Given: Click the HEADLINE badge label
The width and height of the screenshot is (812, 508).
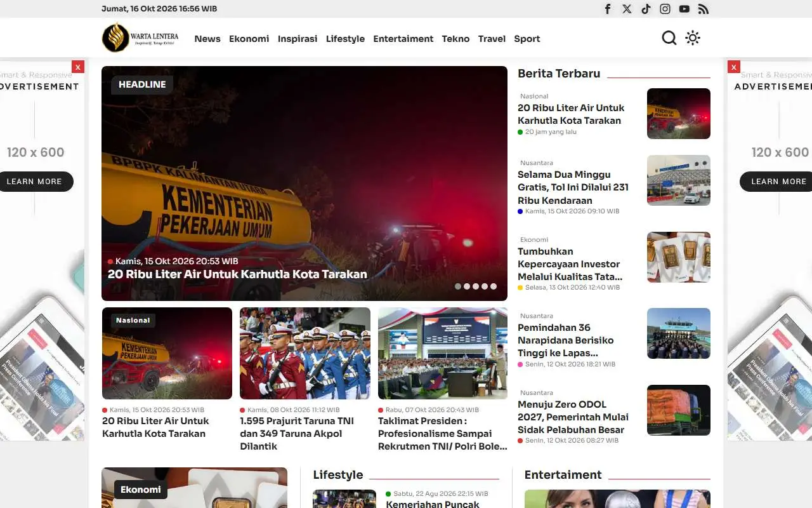Looking at the screenshot, I should 142,84.
